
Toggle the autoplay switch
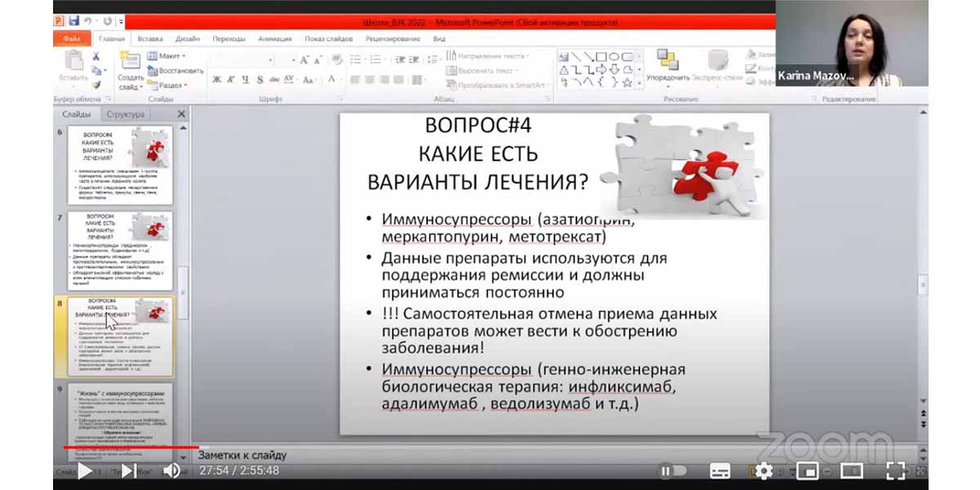coord(674,471)
